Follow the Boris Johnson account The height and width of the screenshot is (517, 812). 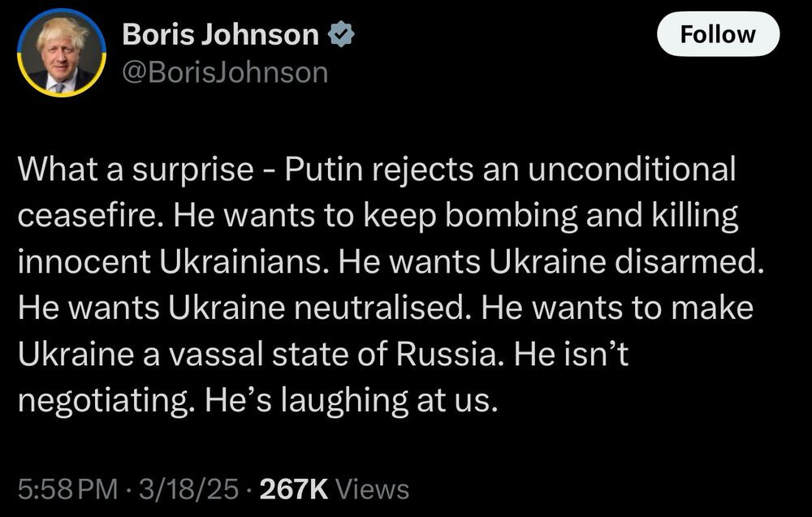pos(718,34)
